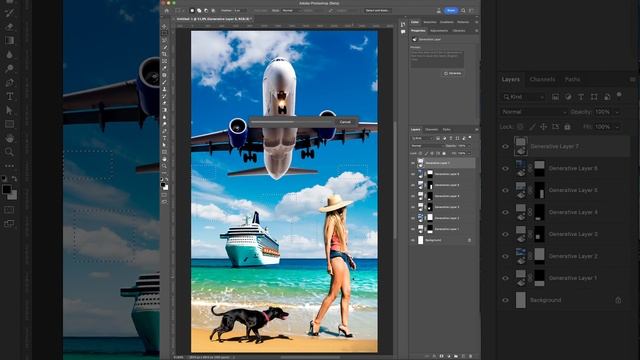Viewport: 640px width, 360px height.
Task: Toggle layer filtering switch in enlarged Layers panel
Action: click(619, 95)
